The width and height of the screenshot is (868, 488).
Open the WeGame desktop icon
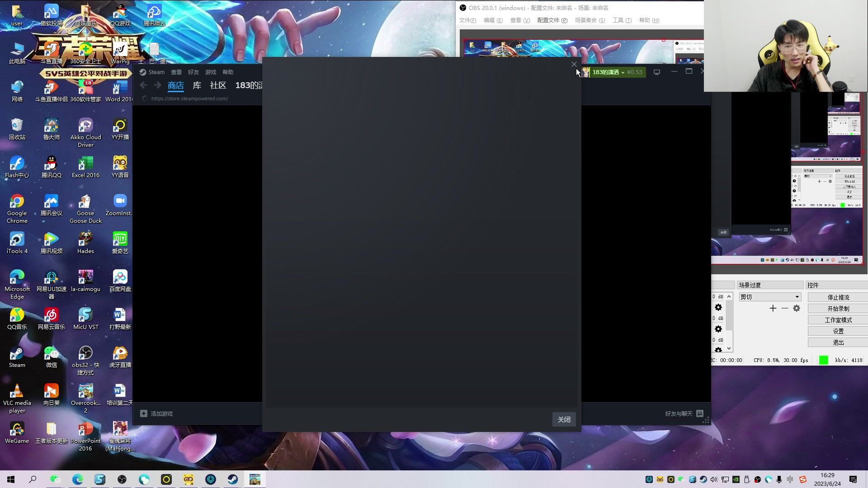(x=17, y=433)
